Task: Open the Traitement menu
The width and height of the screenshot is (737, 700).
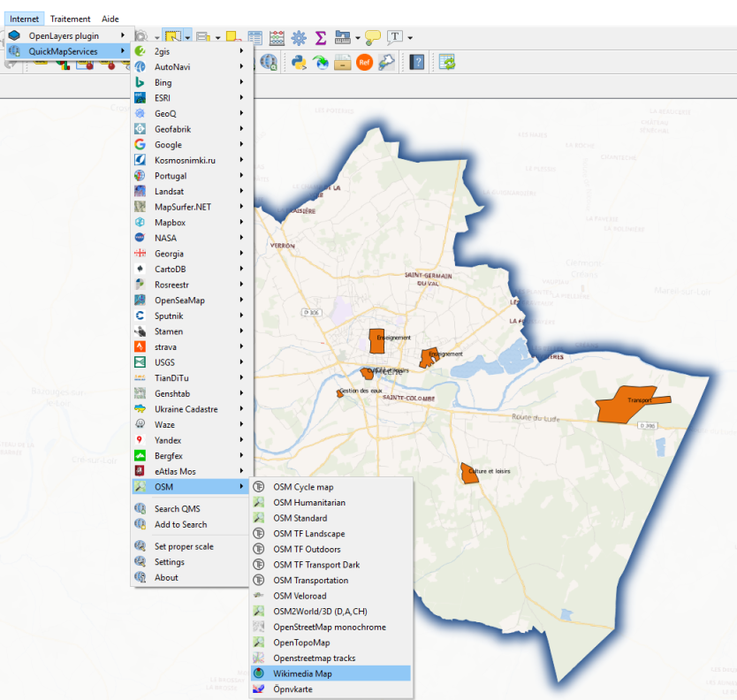Action: pos(70,19)
